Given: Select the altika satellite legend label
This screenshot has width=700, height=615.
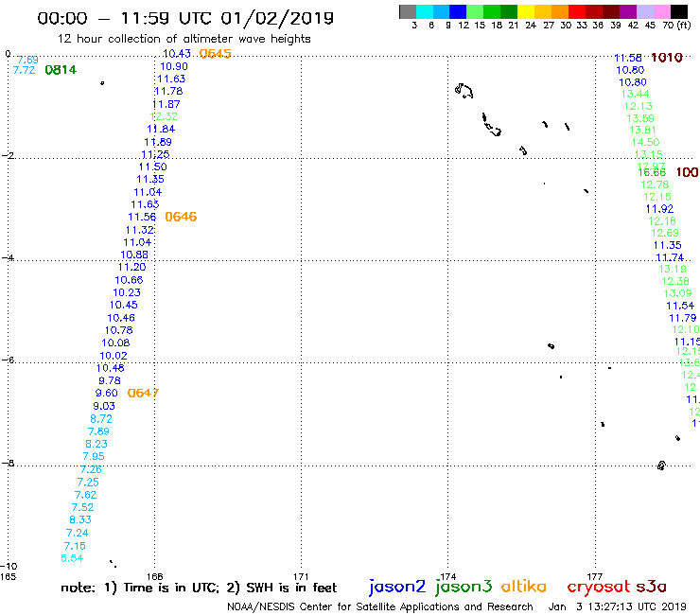Looking at the screenshot, I should [524, 586].
